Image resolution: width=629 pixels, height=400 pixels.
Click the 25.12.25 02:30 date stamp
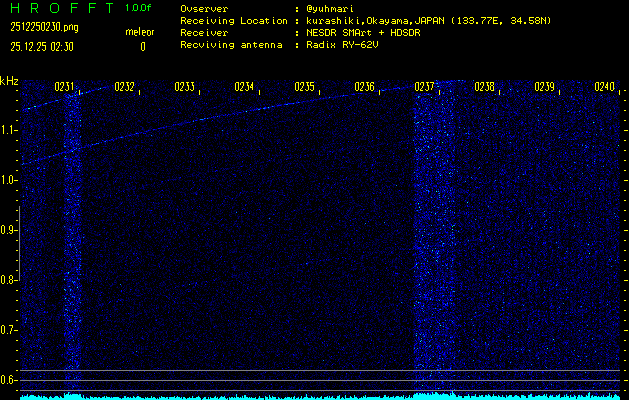[39, 46]
